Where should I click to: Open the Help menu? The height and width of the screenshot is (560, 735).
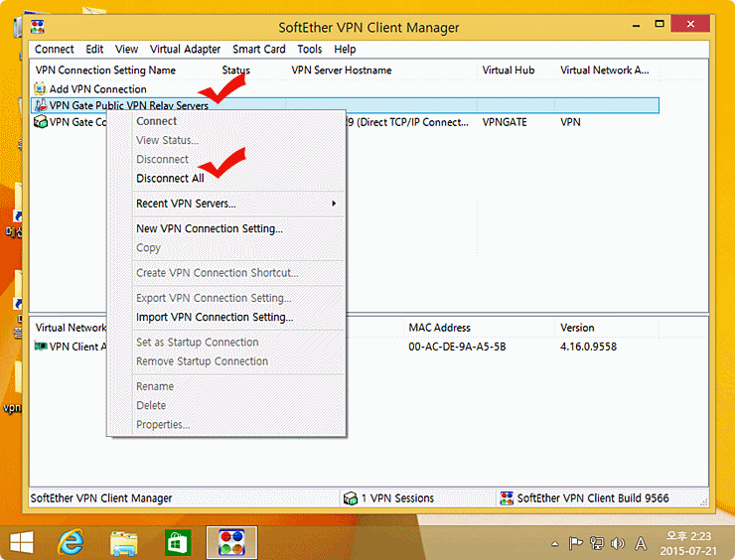(x=345, y=50)
